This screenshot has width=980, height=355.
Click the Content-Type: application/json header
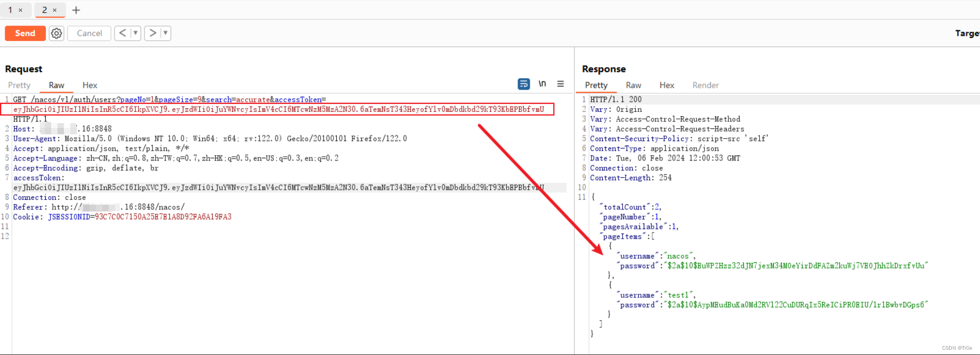point(654,149)
